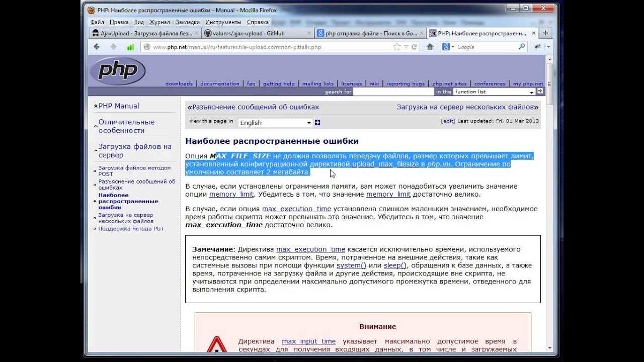
Task: Click the max_input_time link
Action: pos(308,341)
